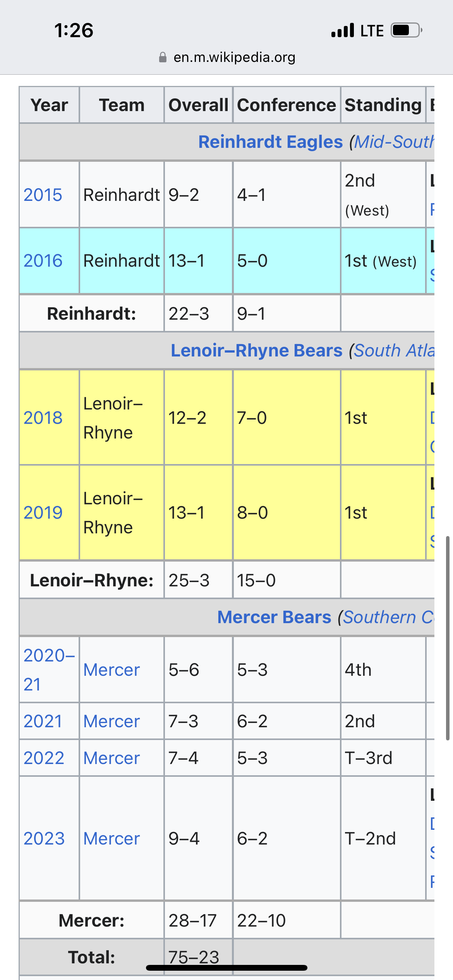Open the 2018 season link
The image size is (453, 980).
(x=43, y=418)
